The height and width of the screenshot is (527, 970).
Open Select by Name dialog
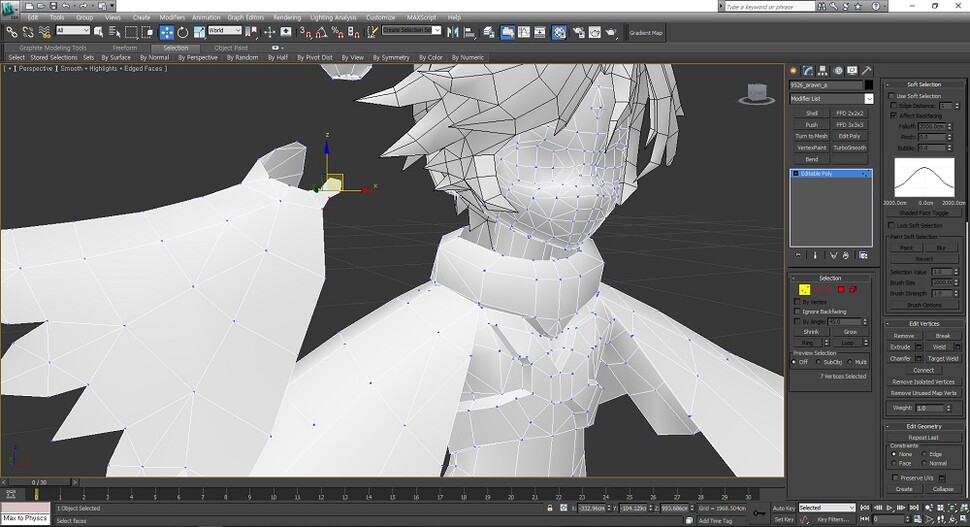tap(114, 32)
